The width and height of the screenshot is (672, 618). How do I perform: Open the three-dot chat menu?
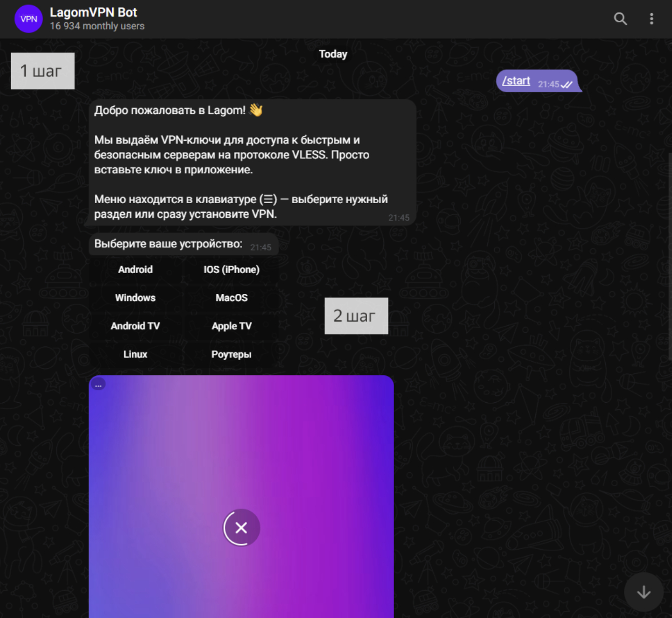[x=651, y=19]
